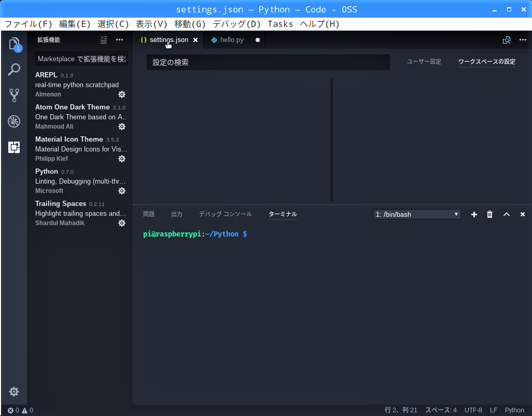Maximize the Code - OSS window
This screenshot has width=532, height=416.
(x=509, y=9)
